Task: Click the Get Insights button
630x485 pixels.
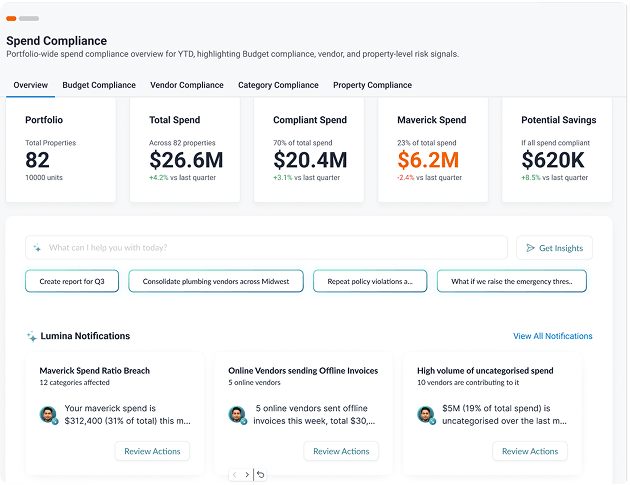Action: click(x=554, y=248)
